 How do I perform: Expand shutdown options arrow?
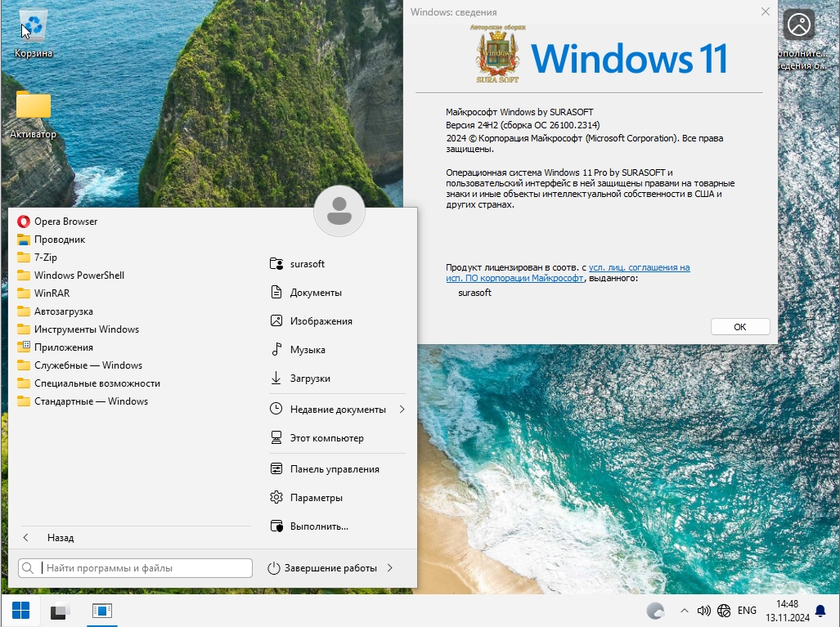coord(390,568)
